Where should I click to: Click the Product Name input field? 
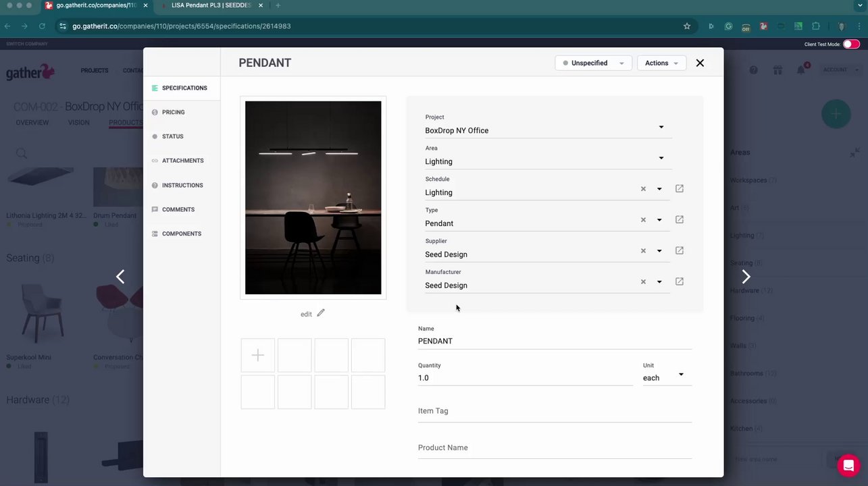coord(555,448)
